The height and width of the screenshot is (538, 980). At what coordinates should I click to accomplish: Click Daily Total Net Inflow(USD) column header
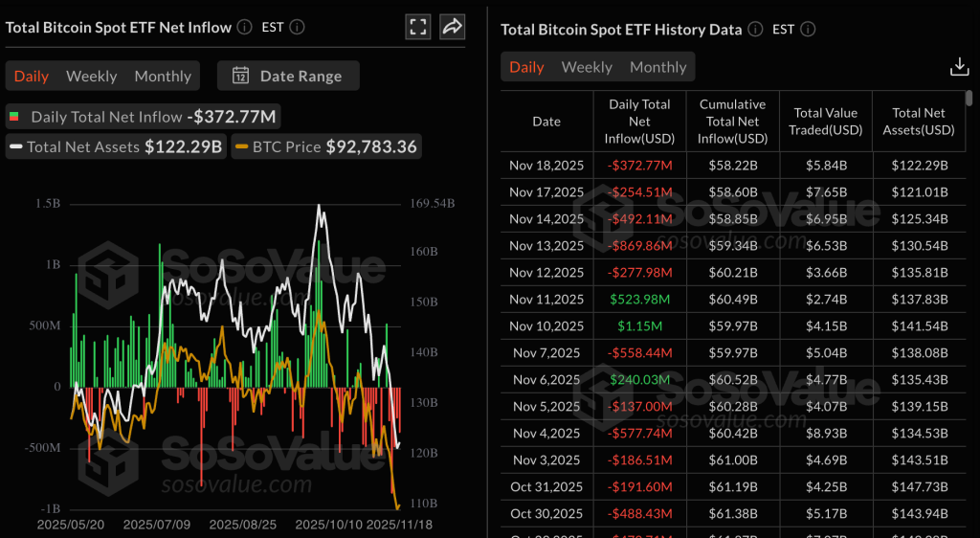639,122
